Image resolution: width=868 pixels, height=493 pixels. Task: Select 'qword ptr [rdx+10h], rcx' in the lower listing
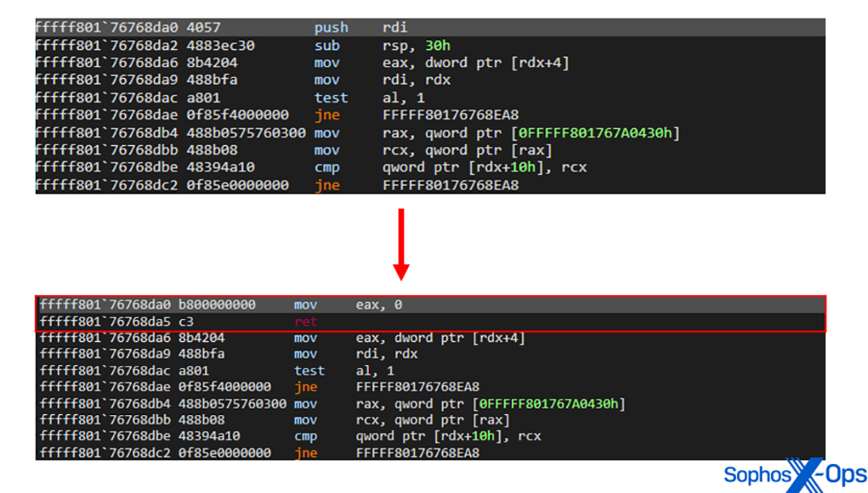click(x=448, y=437)
